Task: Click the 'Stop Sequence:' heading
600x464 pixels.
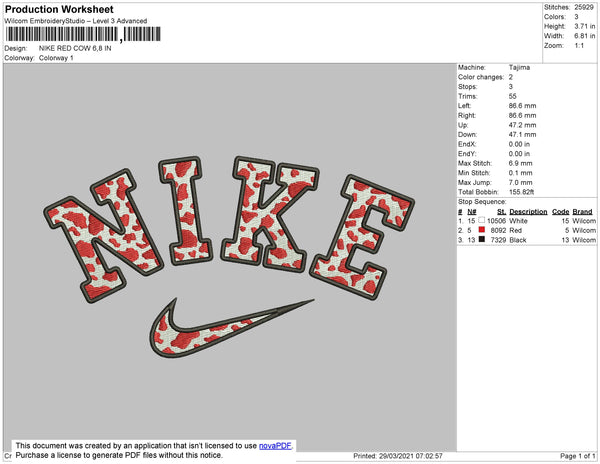Action: [482, 202]
